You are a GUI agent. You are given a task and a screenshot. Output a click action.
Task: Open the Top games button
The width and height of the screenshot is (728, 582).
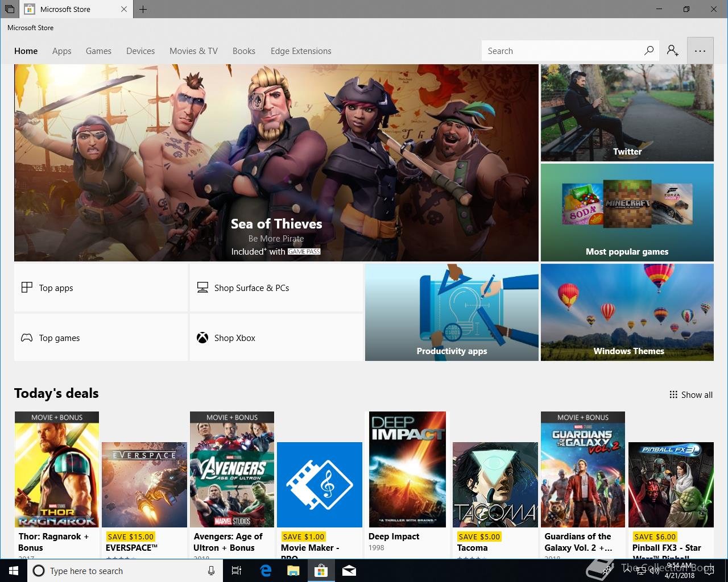tap(101, 338)
